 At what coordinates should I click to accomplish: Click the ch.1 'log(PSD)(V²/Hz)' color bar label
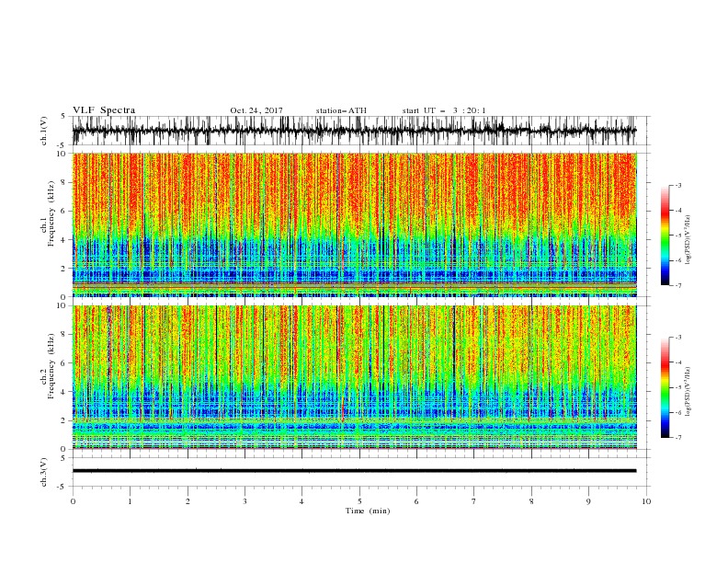(x=688, y=240)
